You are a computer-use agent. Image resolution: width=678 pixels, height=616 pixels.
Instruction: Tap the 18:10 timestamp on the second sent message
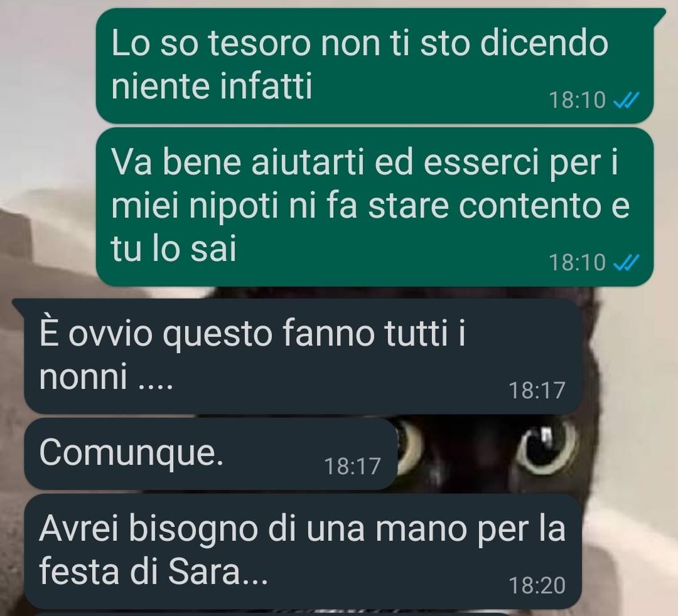tap(578, 262)
